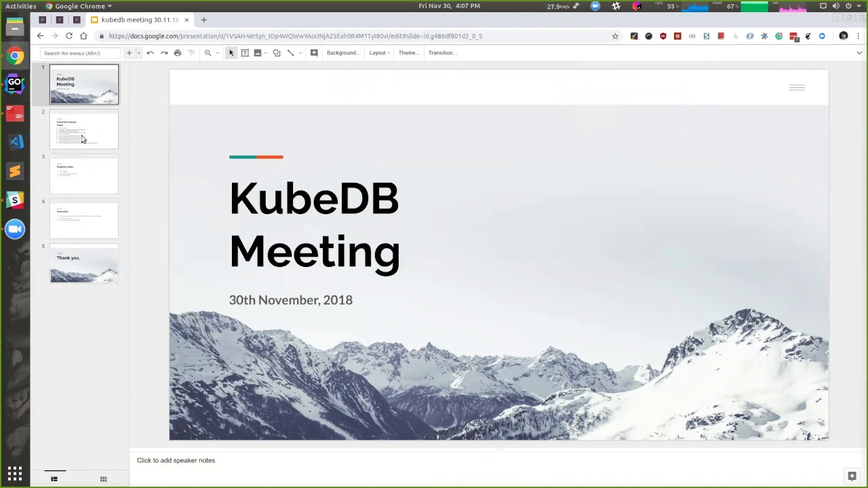This screenshot has height=488, width=868.
Task: Add a comment with the toolbar icon
Action: click(x=314, y=53)
